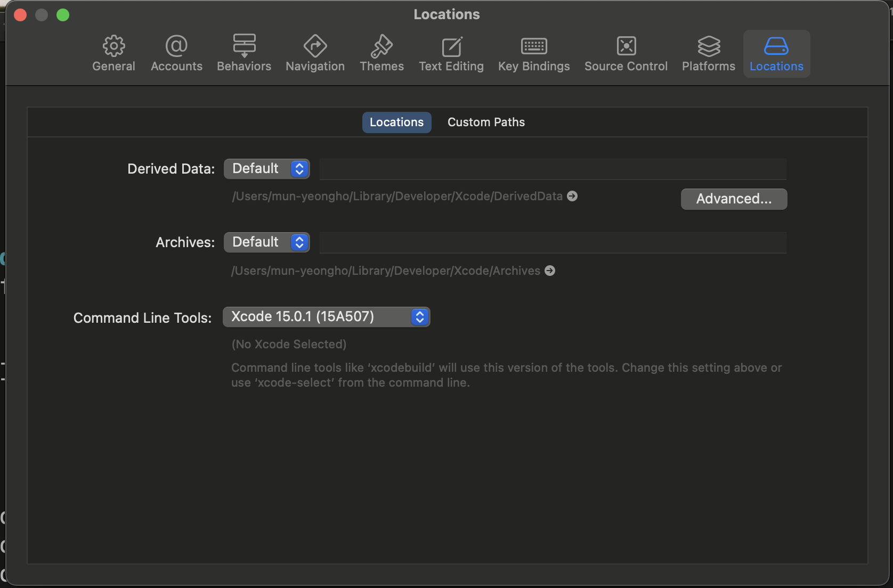Open the Behaviors settings pane
This screenshot has width=893, height=588.
tap(243, 53)
